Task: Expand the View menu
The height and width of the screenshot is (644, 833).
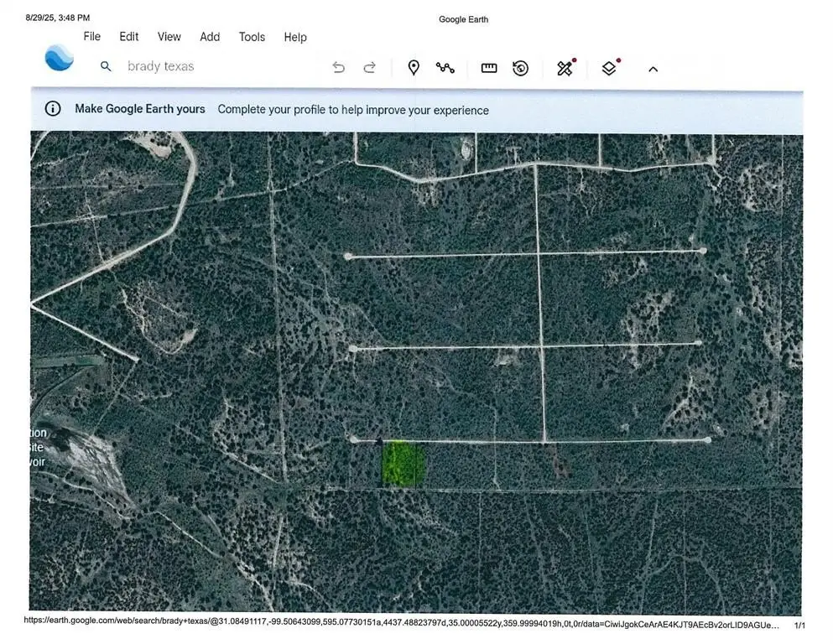Action: pos(169,37)
